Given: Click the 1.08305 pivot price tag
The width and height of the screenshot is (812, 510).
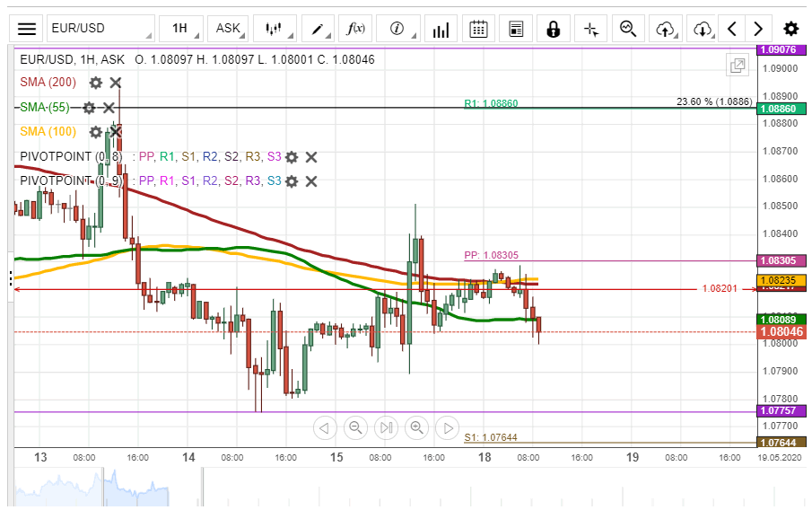Looking at the screenshot, I should click(781, 260).
